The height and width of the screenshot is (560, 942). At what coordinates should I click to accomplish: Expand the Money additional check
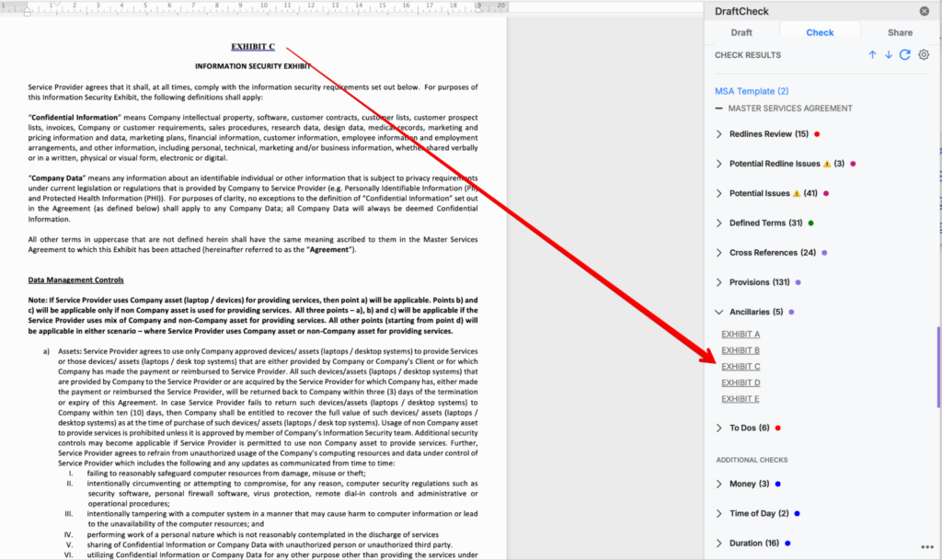[719, 484]
